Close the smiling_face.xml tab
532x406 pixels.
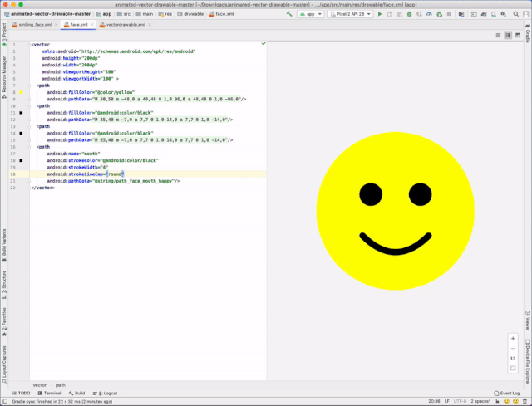(56, 25)
